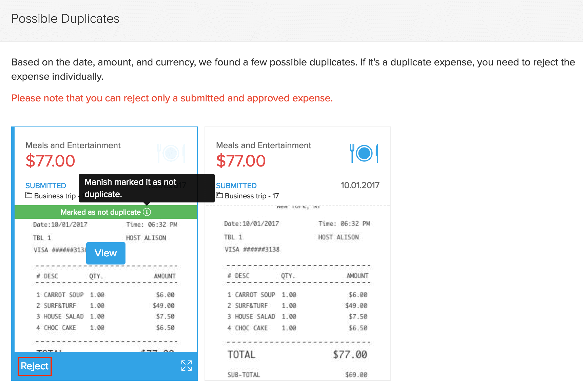The height and width of the screenshot is (392, 583).
Task: Expand the first receipt to full screen
Action: 186,366
